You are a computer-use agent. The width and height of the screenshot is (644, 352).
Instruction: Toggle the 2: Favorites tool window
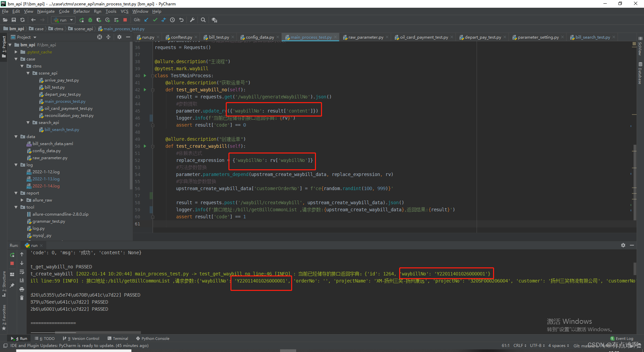4,317
